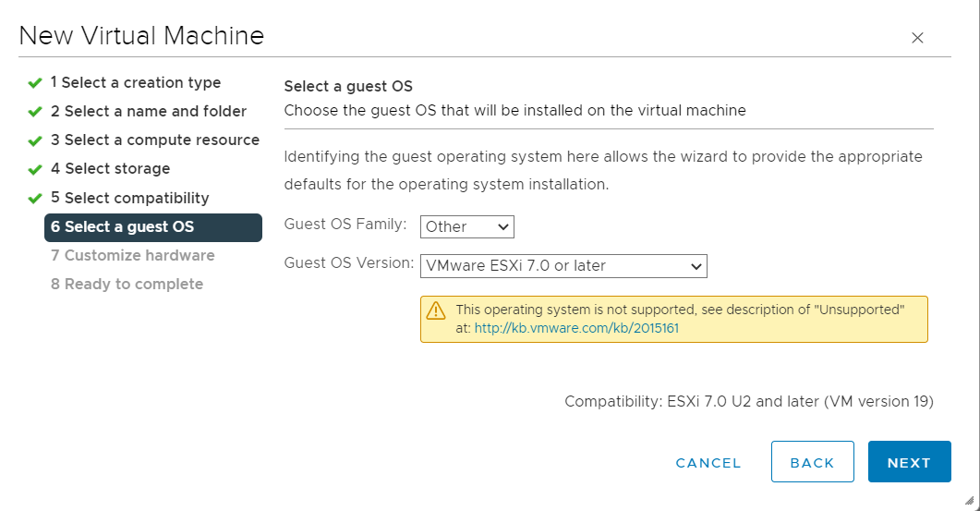
Task: Click the 'New Virtual Machine' title
Action: [x=142, y=36]
